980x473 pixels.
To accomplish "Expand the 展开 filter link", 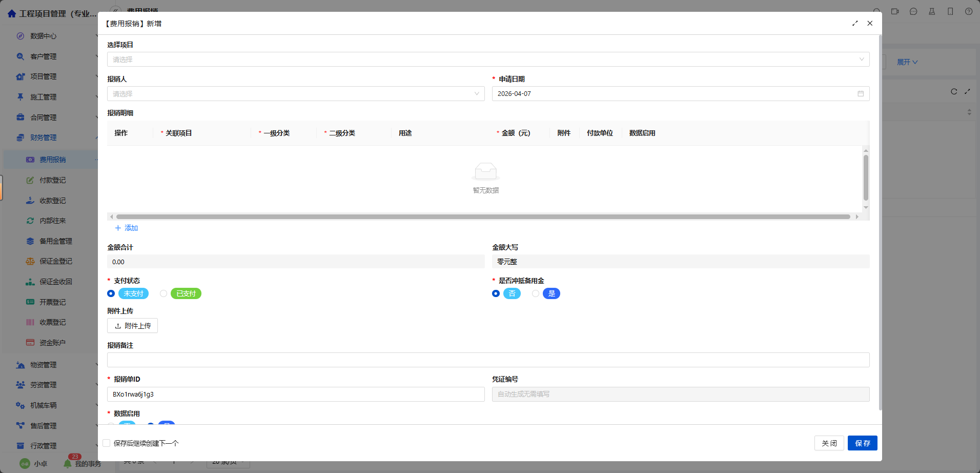I will pyautogui.click(x=907, y=62).
